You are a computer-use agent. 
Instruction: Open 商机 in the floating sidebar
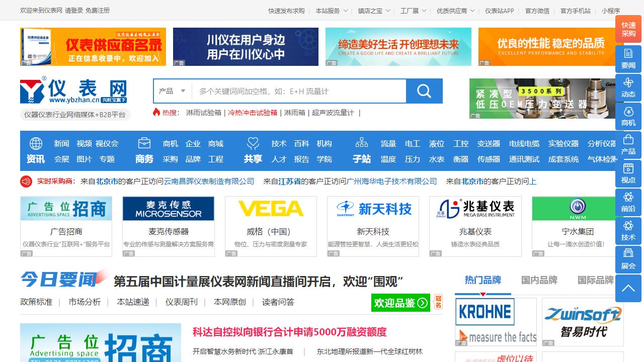tap(628, 116)
